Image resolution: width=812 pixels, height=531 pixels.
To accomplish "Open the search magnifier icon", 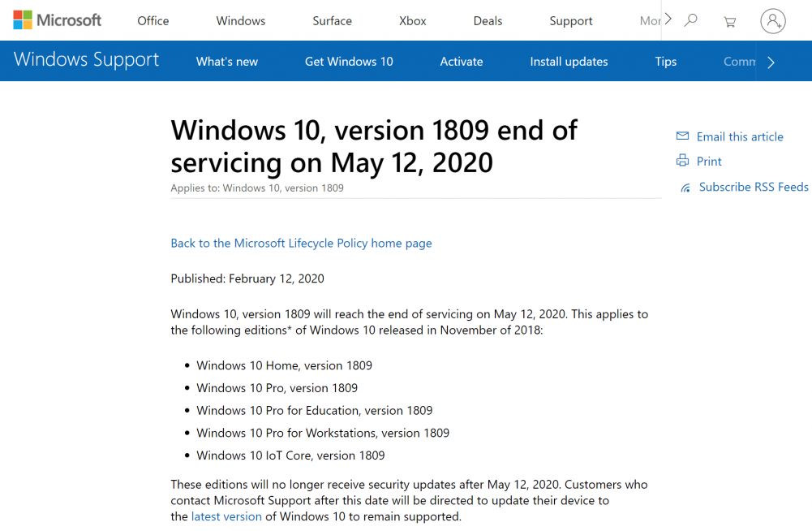I will (x=690, y=20).
